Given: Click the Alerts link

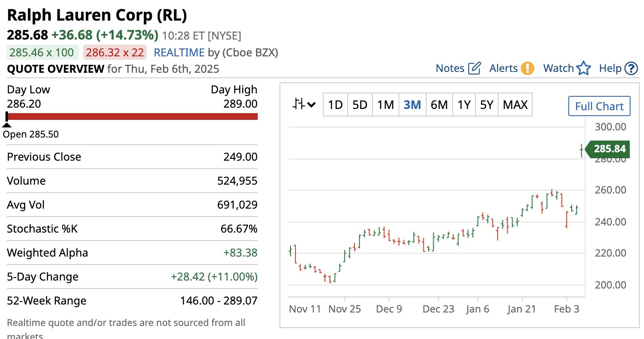Looking at the screenshot, I should point(504,68).
